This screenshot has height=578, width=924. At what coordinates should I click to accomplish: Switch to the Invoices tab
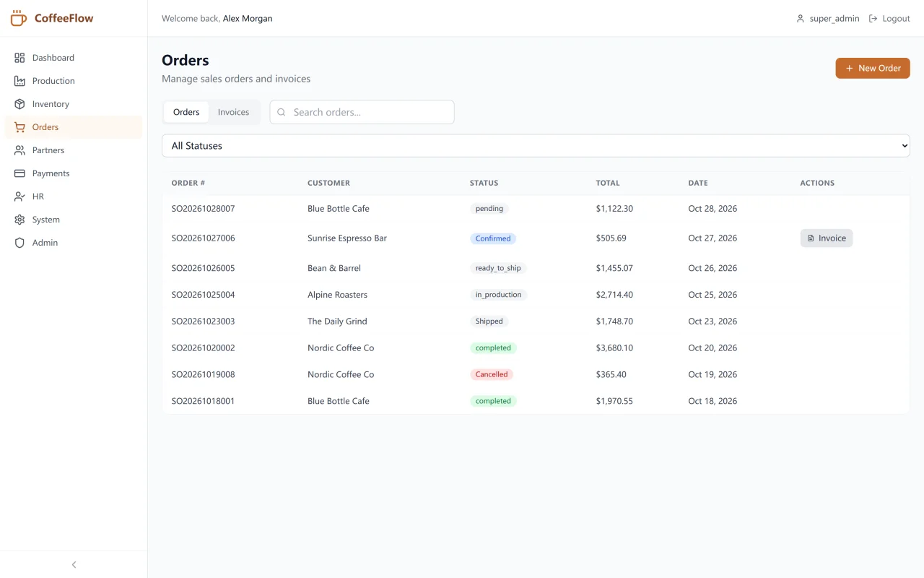click(233, 112)
